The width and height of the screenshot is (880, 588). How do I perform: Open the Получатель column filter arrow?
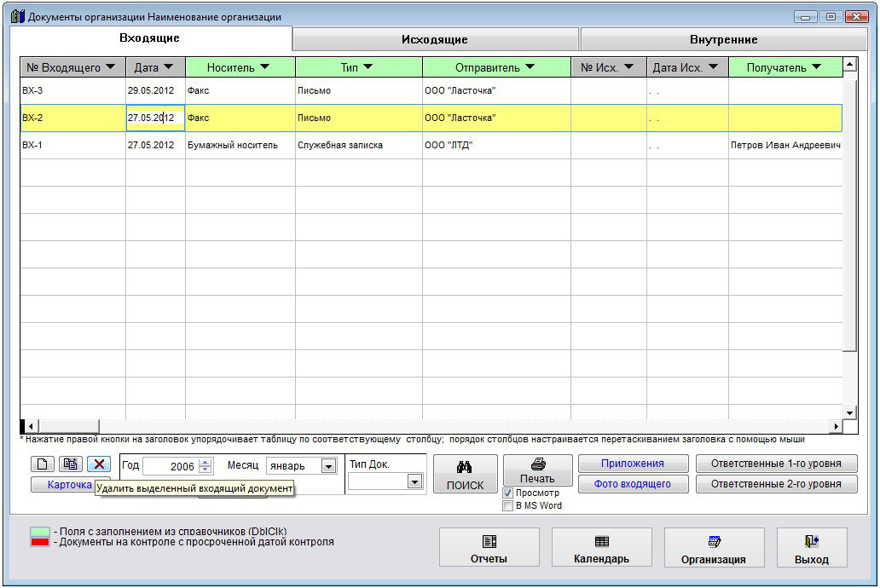(816, 66)
